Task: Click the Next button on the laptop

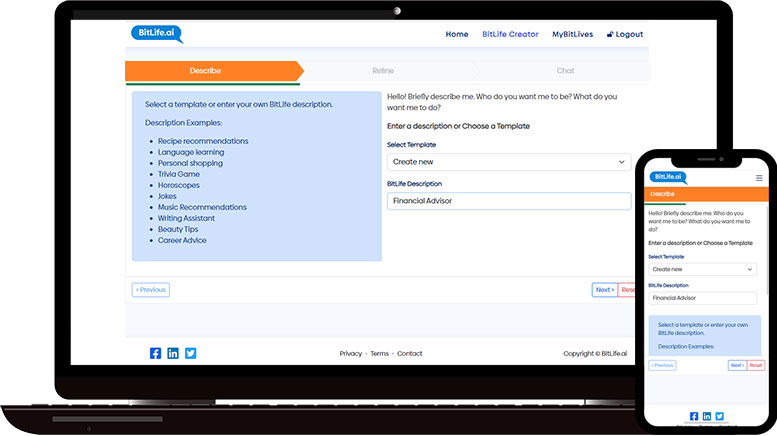Action: [605, 290]
